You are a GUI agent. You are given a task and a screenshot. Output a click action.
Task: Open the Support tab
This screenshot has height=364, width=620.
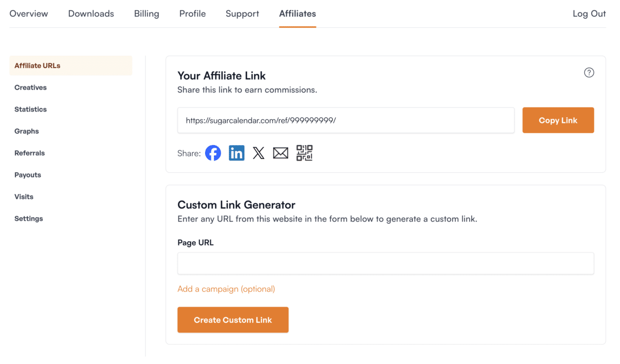click(242, 14)
